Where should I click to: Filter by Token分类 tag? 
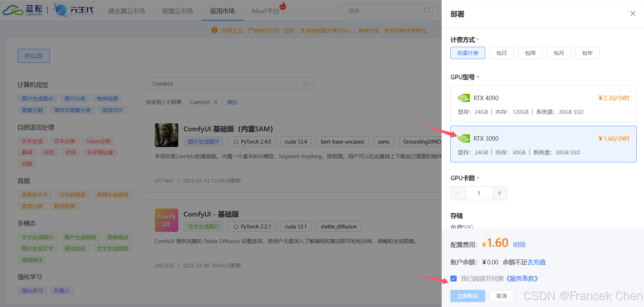point(98,141)
